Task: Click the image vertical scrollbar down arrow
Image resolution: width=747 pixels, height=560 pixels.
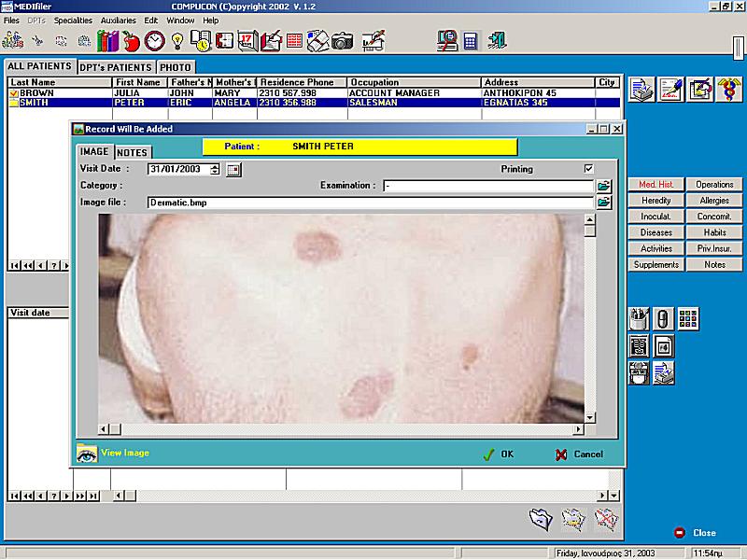Action: (x=590, y=417)
